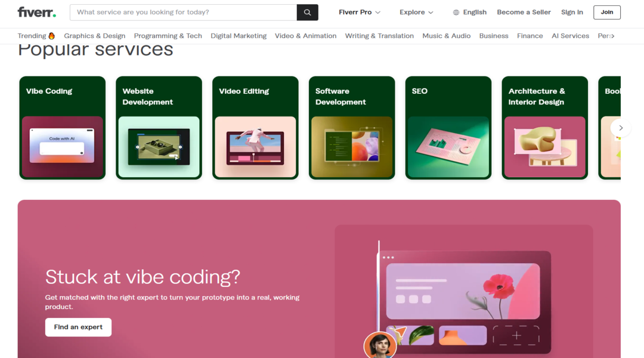Click the search magnifier button
Image resolution: width=644 pixels, height=358 pixels.
307,13
